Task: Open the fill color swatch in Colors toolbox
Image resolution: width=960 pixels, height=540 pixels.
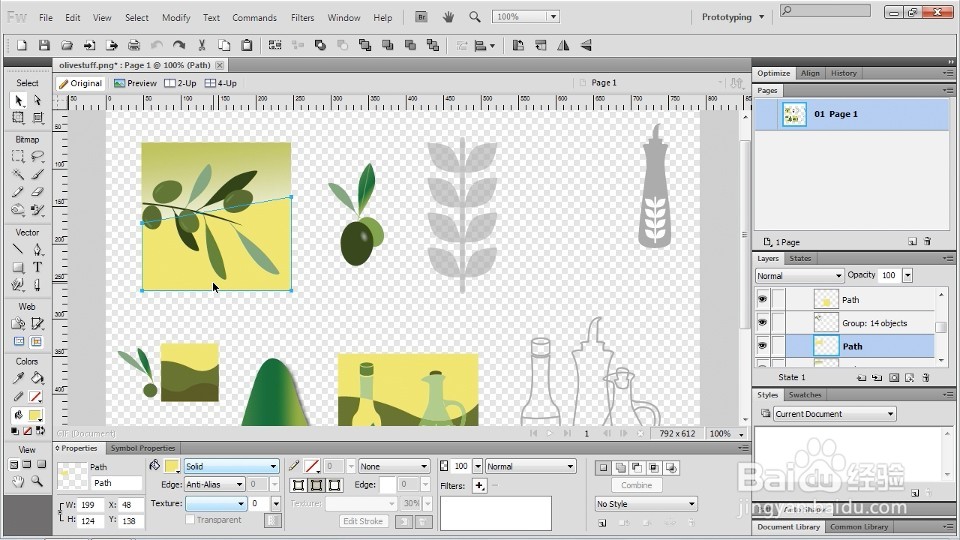Action: 36,415
